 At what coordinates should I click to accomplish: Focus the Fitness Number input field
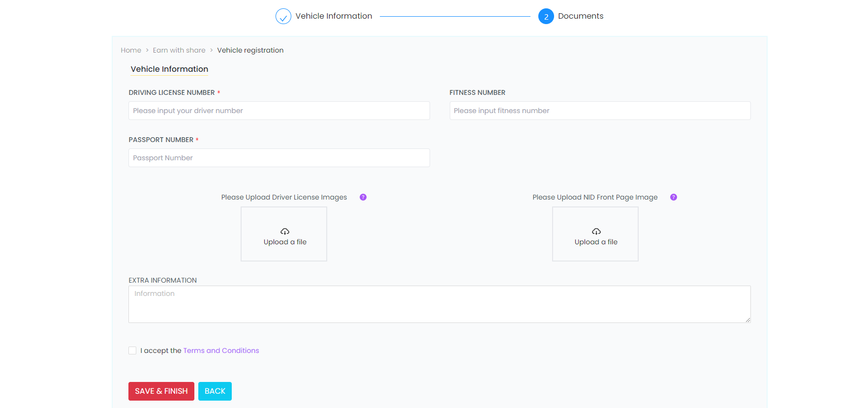click(x=600, y=111)
